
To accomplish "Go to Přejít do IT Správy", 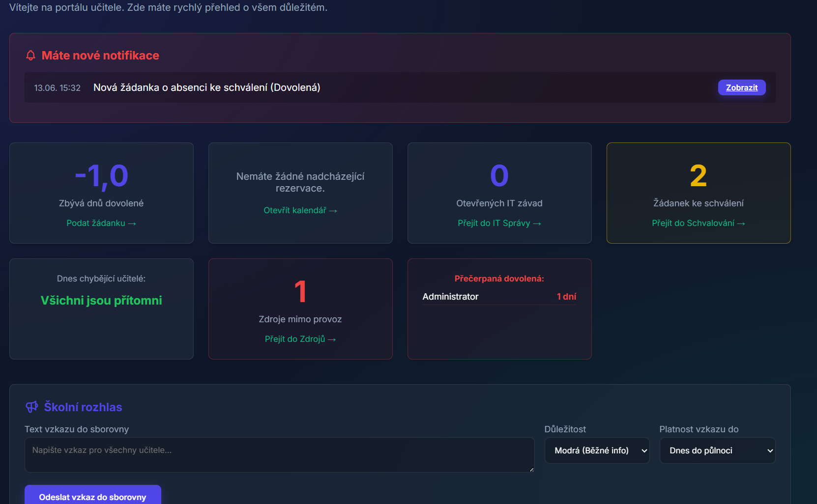I will pos(499,223).
